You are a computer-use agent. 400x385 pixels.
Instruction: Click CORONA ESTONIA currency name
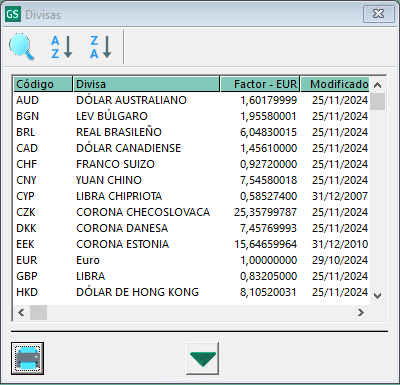pos(122,244)
